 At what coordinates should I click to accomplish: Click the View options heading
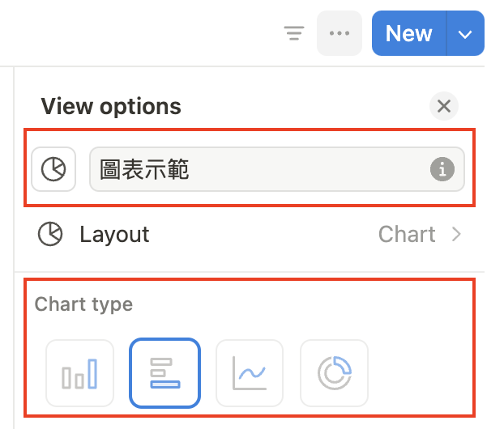click(111, 106)
